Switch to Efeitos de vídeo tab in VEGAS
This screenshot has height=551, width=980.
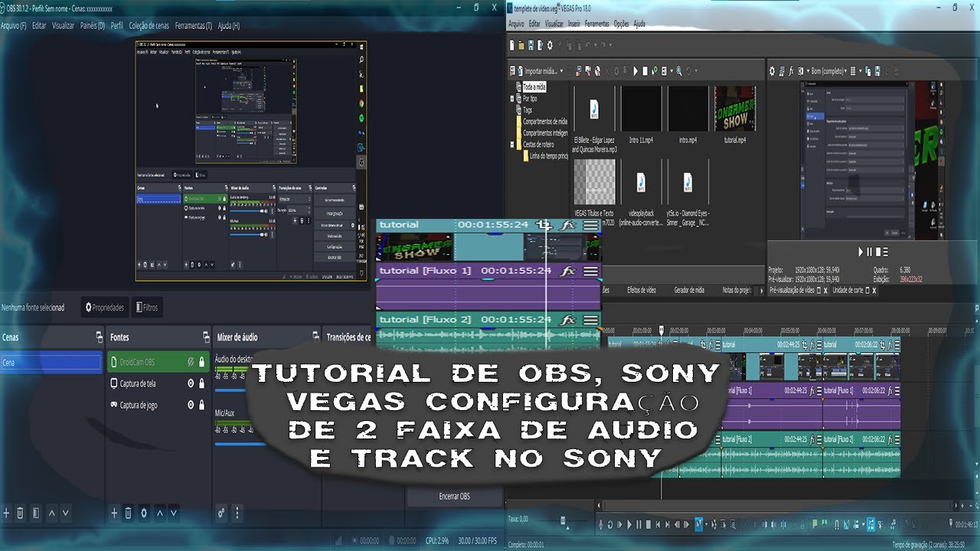click(642, 290)
